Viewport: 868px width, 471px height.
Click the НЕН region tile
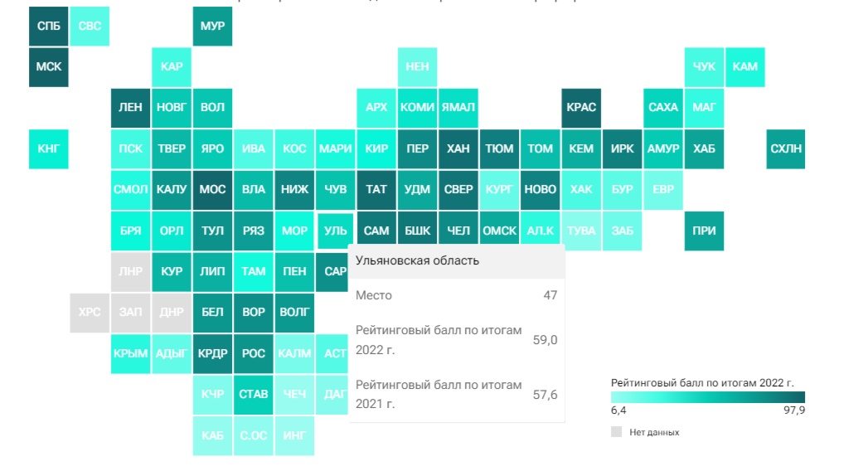[x=418, y=66]
